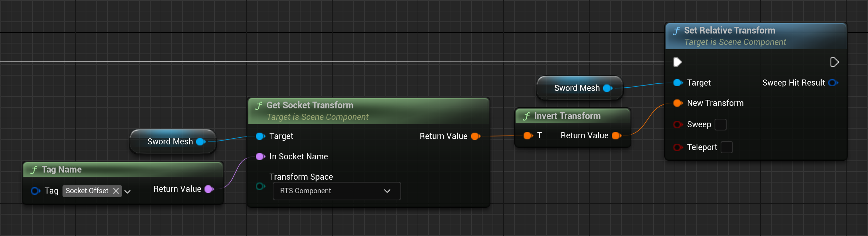Click the function icon on Get Socket Transform header
Screen dimensions: 868x236
[x=259, y=106]
